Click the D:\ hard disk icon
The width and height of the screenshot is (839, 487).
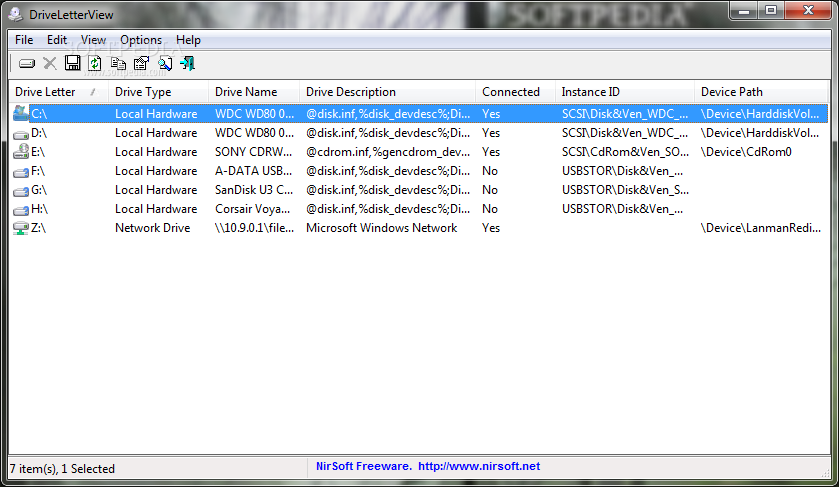[20, 134]
